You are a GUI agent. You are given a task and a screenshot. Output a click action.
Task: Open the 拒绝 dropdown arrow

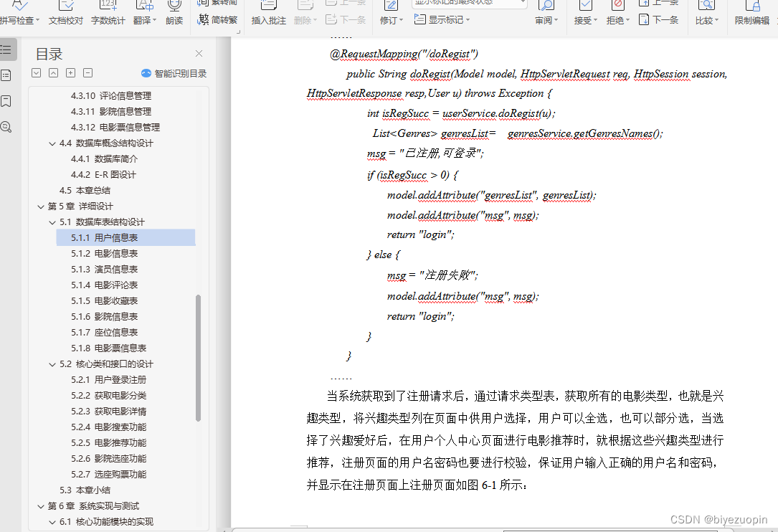click(x=627, y=20)
